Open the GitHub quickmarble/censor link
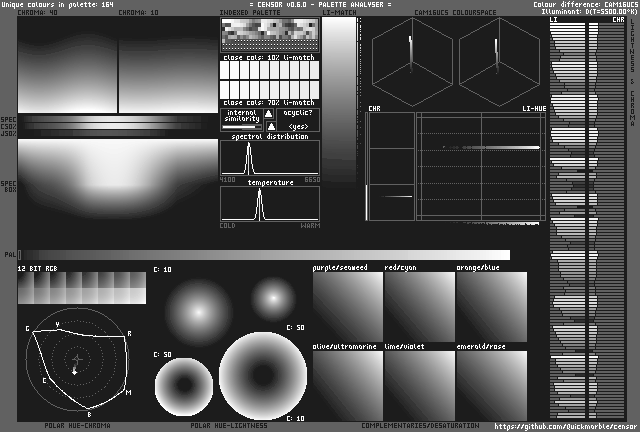This screenshot has height=432, width=640. [x=564, y=426]
